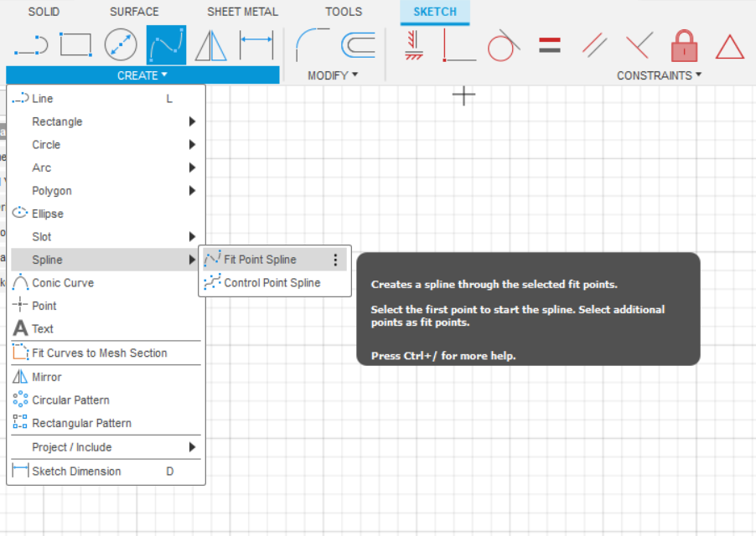Choose Line from Create menu
Screen dimensions: 756x536
pyautogui.click(x=106, y=98)
